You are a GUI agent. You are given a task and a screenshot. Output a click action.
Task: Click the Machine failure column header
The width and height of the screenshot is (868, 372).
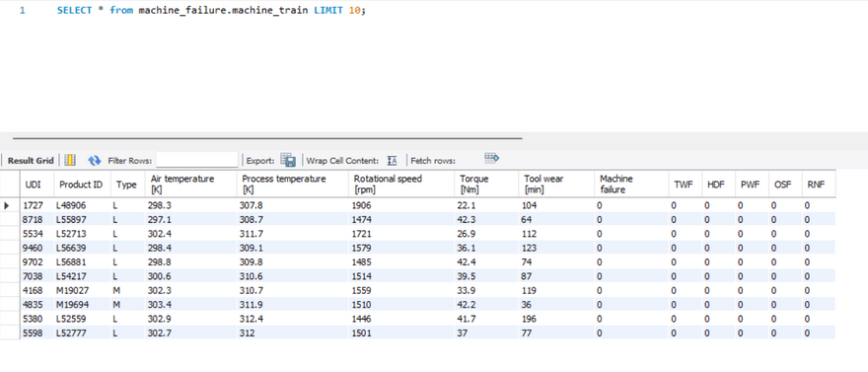[x=631, y=185]
